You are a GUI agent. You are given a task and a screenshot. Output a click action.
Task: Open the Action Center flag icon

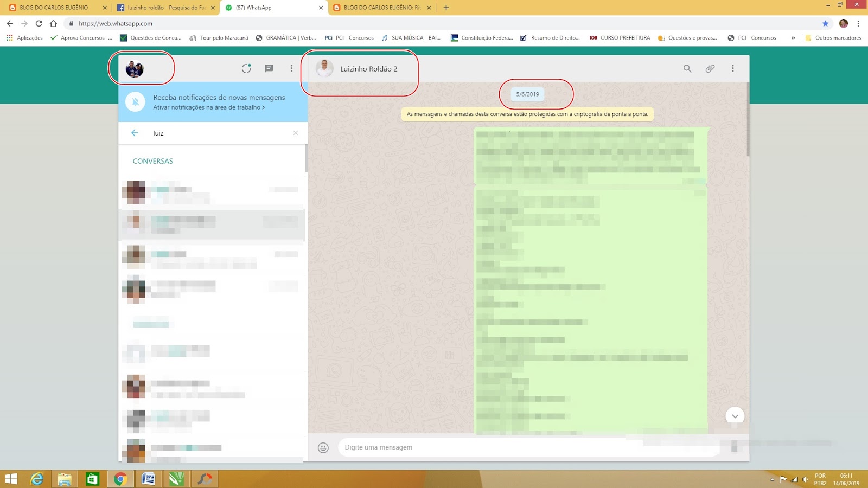coord(783,479)
